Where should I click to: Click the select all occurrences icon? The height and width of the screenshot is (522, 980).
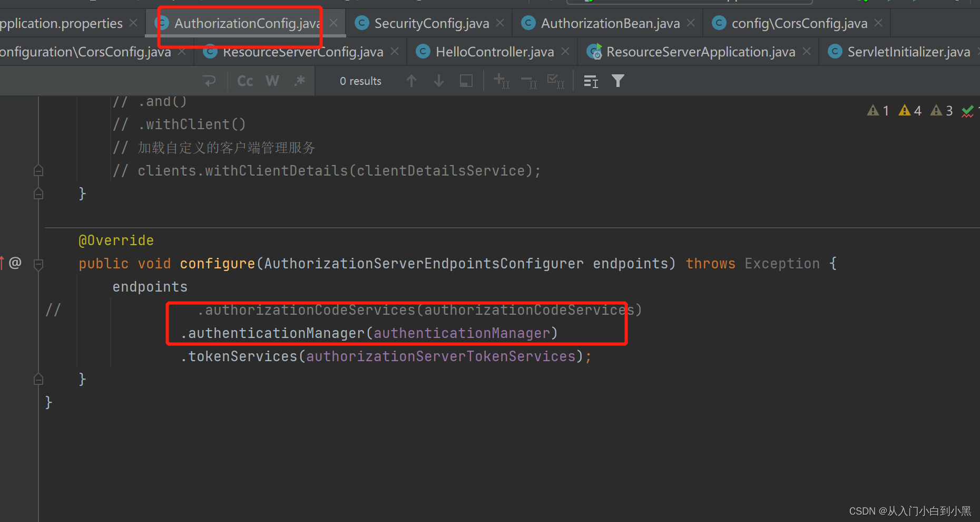pyautogui.click(x=466, y=81)
